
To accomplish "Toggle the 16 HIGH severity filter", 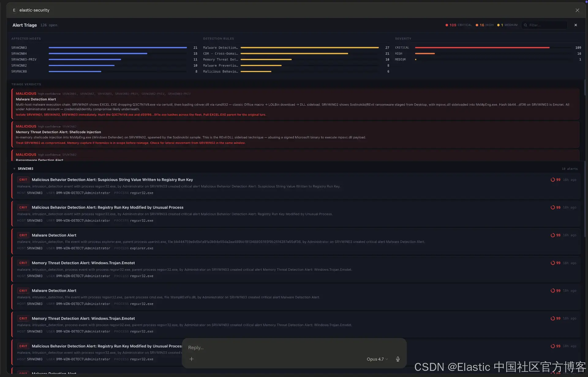I will click(x=486, y=25).
